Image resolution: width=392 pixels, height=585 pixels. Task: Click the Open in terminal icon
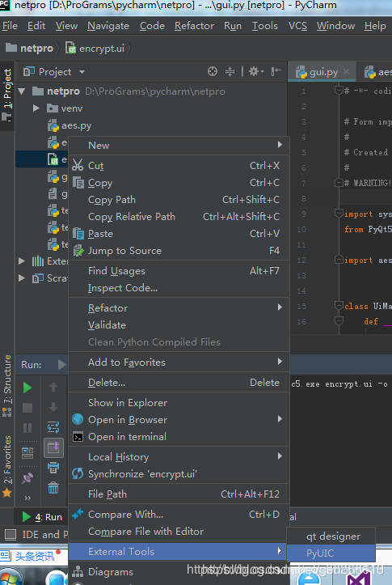pyautogui.click(x=78, y=437)
